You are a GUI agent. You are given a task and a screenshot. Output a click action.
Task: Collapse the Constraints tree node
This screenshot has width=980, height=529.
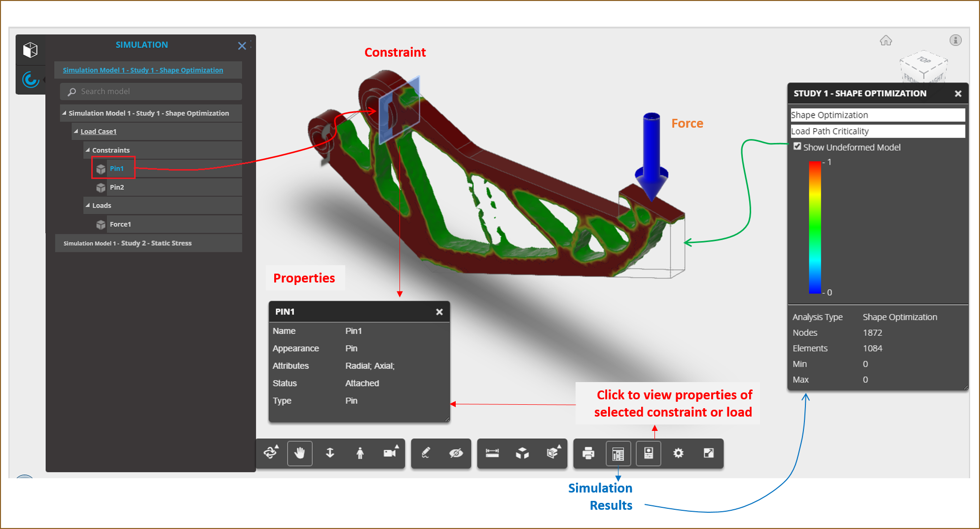tap(87, 150)
